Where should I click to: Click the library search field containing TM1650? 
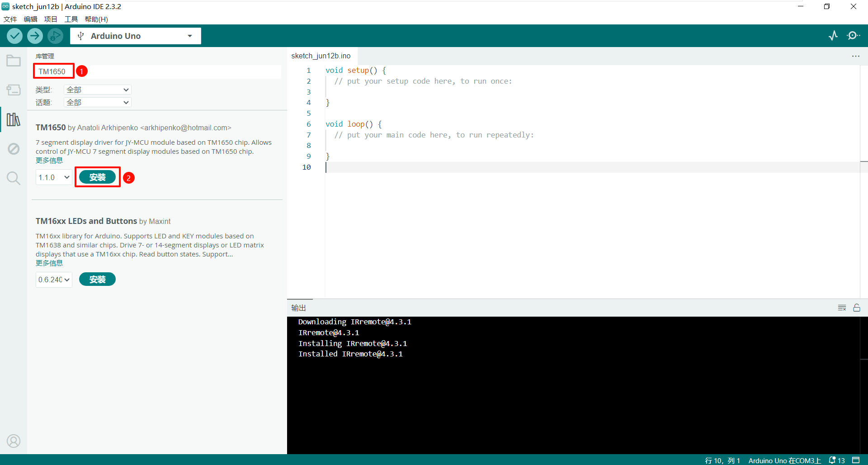(x=157, y=71)
